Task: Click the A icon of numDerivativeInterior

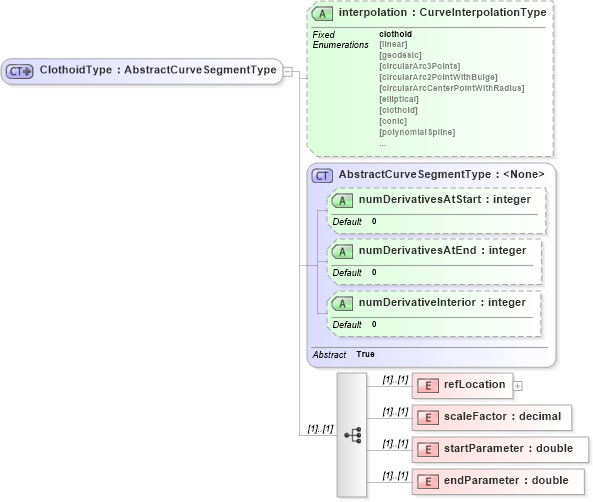Action: coord(342,304)
